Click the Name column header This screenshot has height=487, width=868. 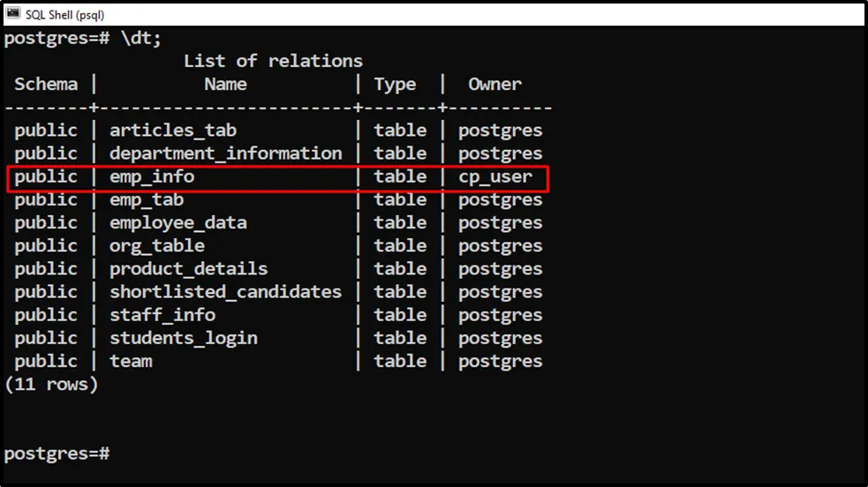click(x=225, y=85)
